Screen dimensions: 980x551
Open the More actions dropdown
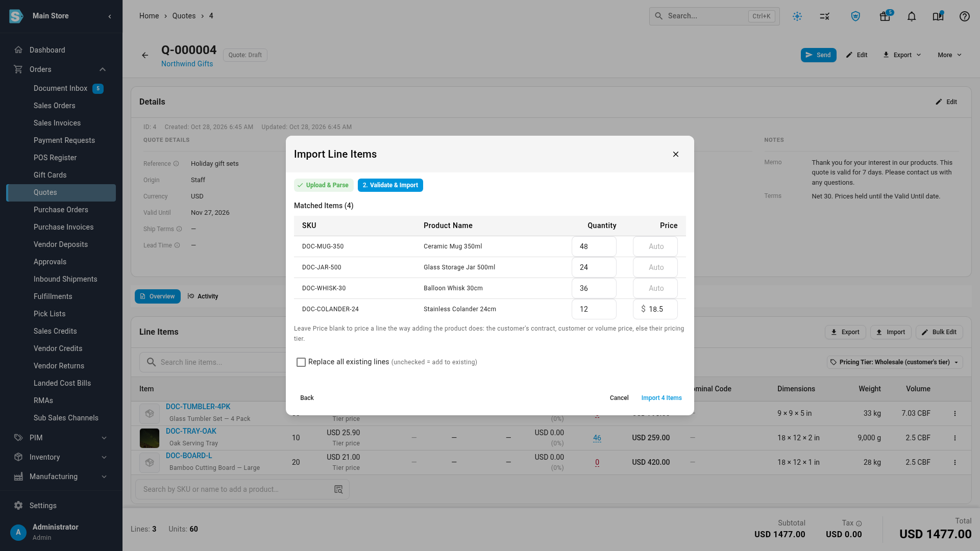(x=949, y=55)
